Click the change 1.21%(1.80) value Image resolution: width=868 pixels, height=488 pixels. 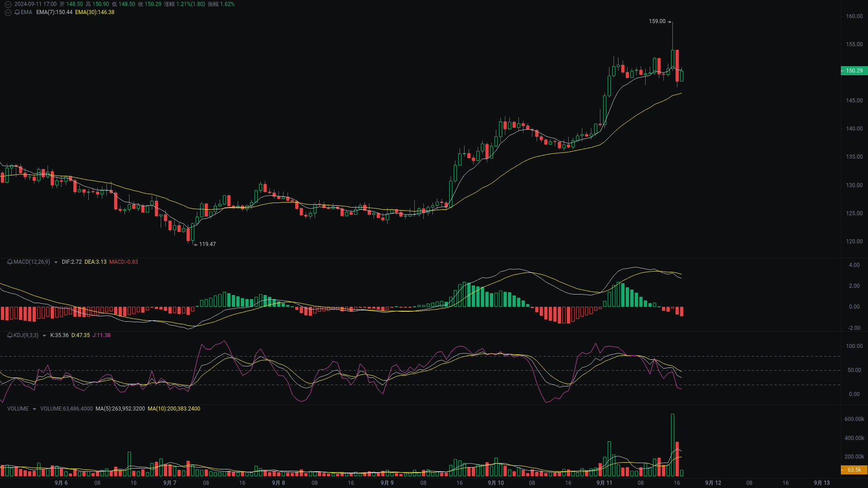click(x=191, y=4)
